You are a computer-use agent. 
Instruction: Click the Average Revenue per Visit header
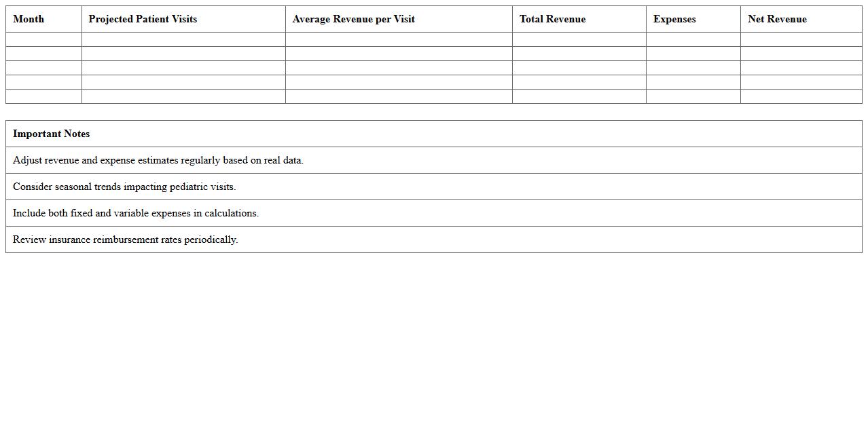[x=353, y=19]
